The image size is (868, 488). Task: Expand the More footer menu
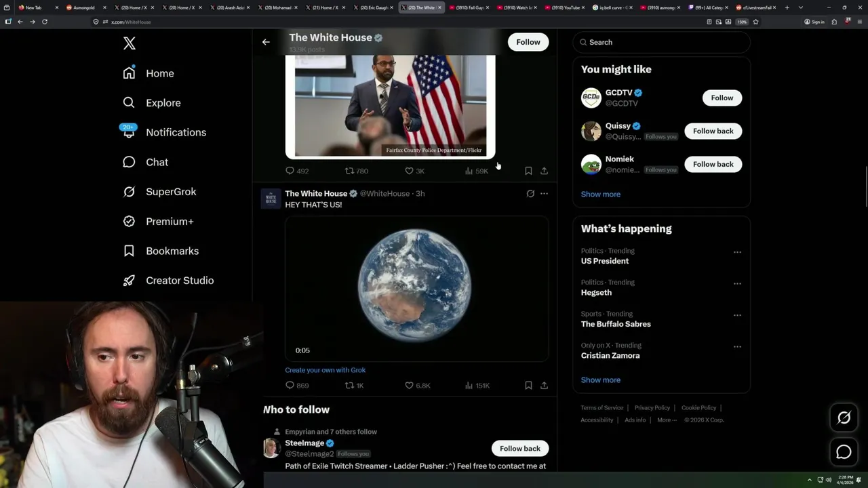(666, 420)
